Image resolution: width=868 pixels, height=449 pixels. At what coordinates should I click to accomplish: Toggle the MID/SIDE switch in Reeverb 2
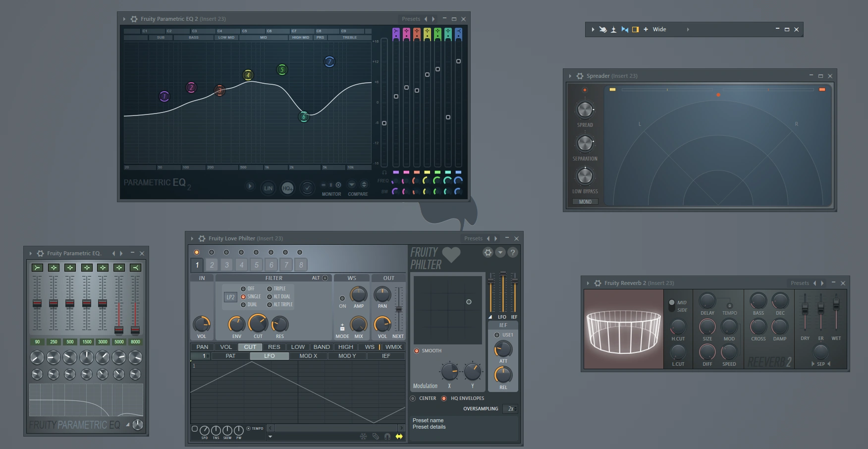(672, 306)
